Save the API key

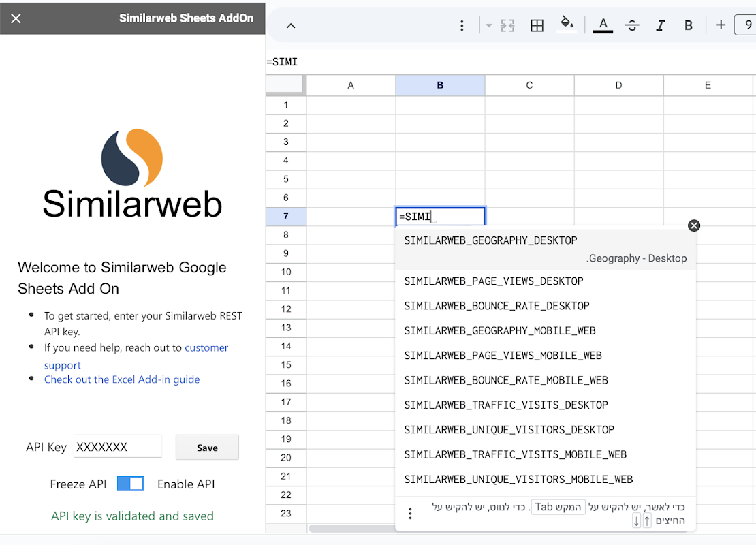coord(207,448)
